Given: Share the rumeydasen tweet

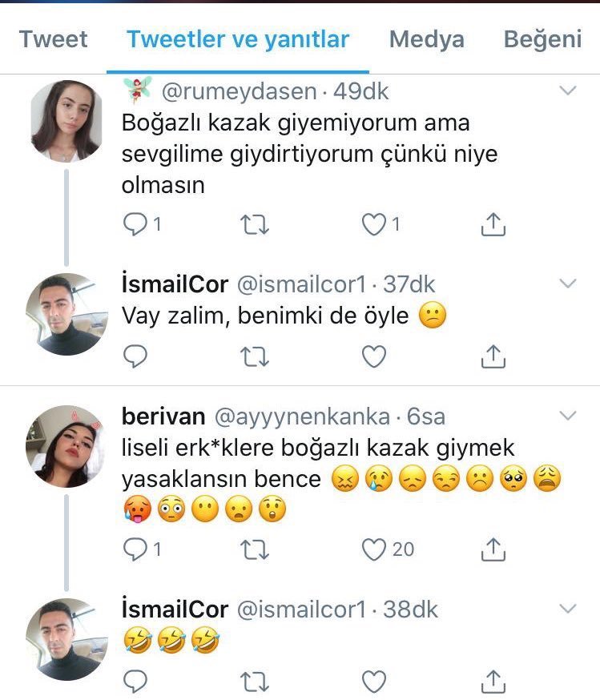Looking at the screenshot, I should [x=493, y=225].
